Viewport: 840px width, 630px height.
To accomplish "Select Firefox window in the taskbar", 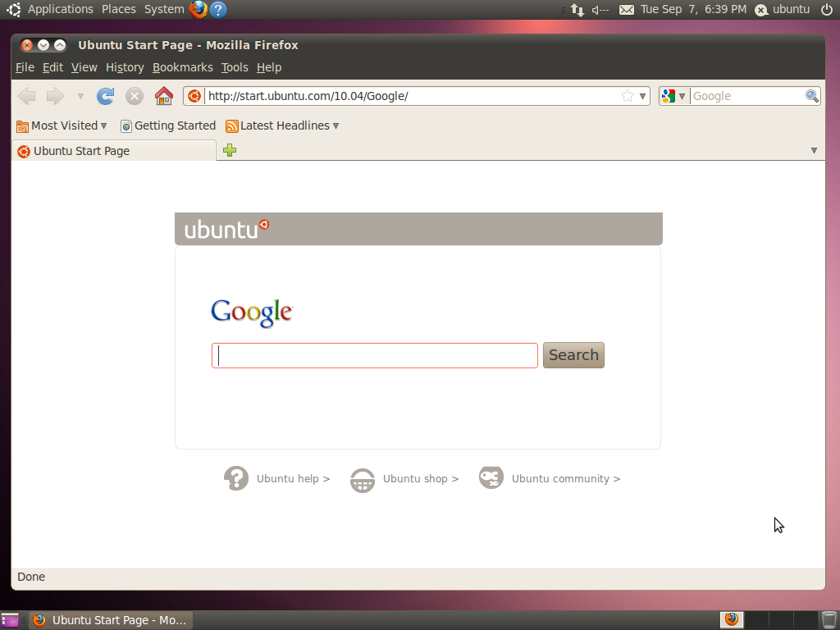I will pyautogui.click(x=111, y=620).
